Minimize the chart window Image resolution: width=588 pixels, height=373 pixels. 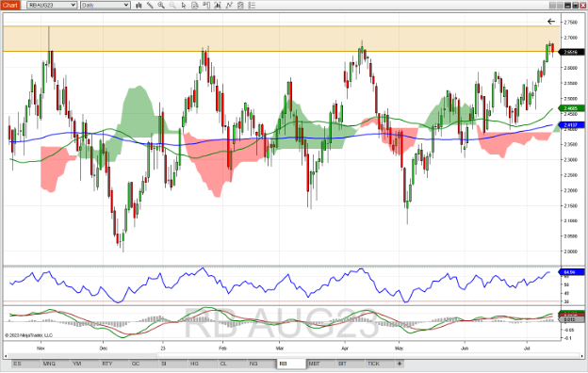pos(568,6)
